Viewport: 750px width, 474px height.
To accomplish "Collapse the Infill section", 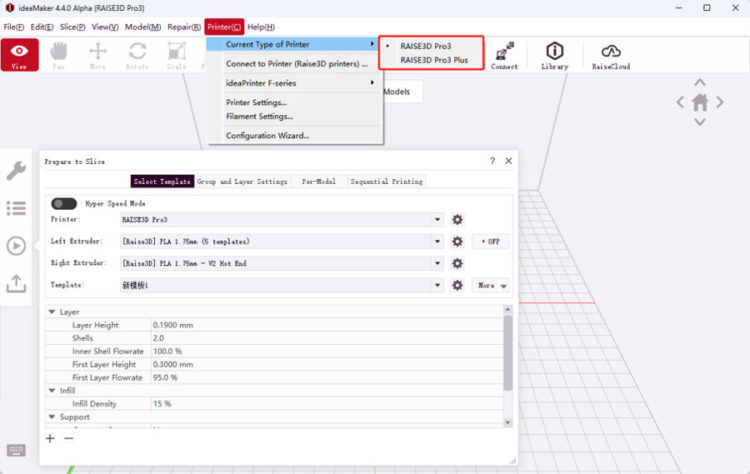I will [x=52, y=391].
